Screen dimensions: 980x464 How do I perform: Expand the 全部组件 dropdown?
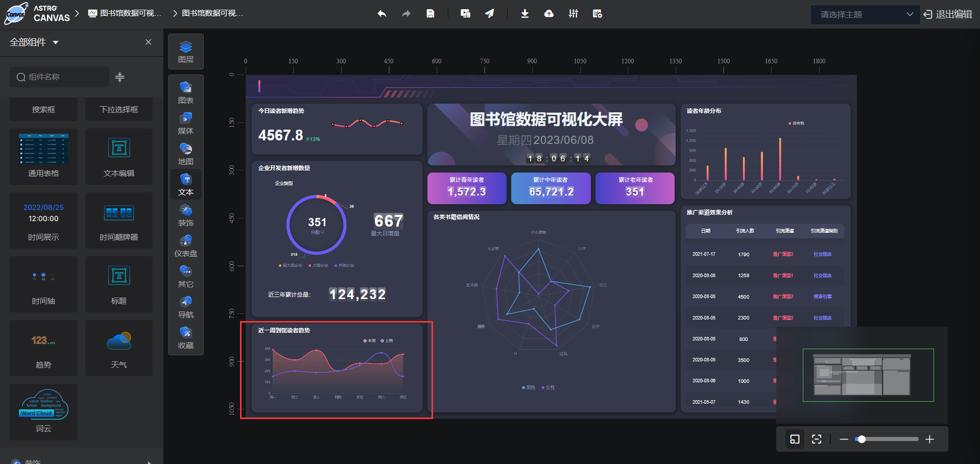(34, 42)
